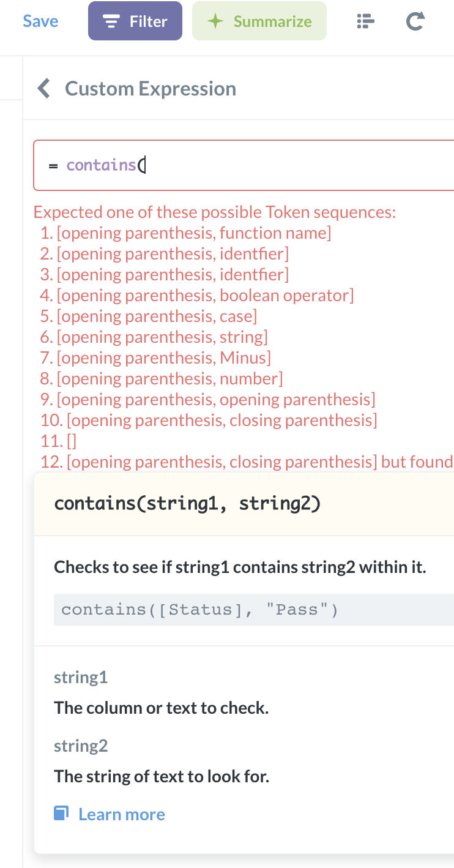This screenshot has height=868, width=454.
Task: Click the contains function name in the formula
Action: click(x=101, y=165)
